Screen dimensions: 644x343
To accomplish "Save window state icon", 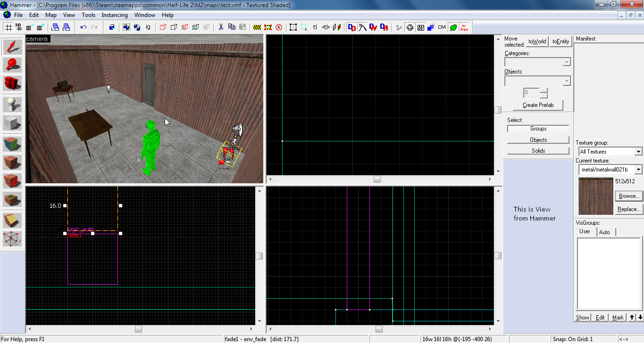I will click(66, 27).
